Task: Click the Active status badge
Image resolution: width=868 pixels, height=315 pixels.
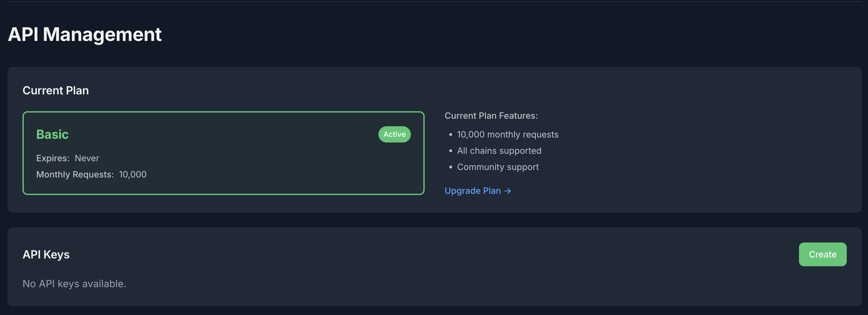Action: (x=394, y=134)
